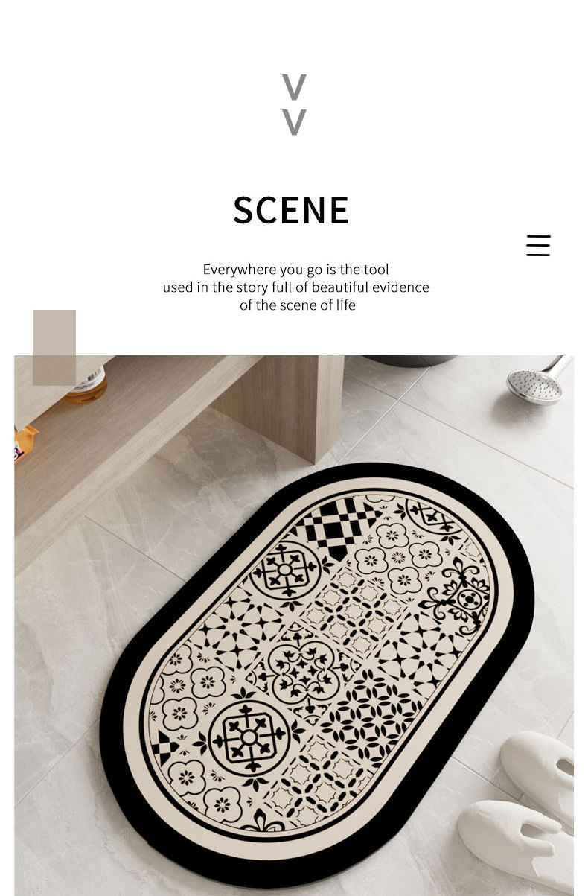The width and height of the screenshot is (588, 896).
Task: Click the lower gray down-chevron arrow
Action: [294, 122]
